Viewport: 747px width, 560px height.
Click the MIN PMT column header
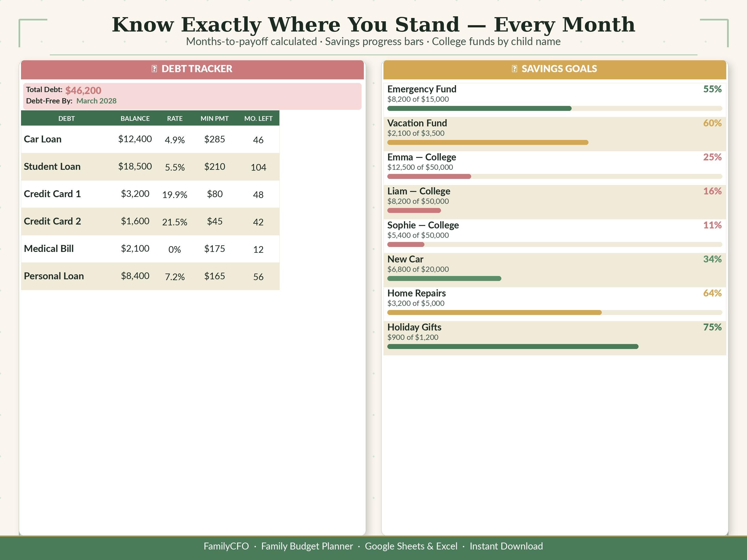214,118
